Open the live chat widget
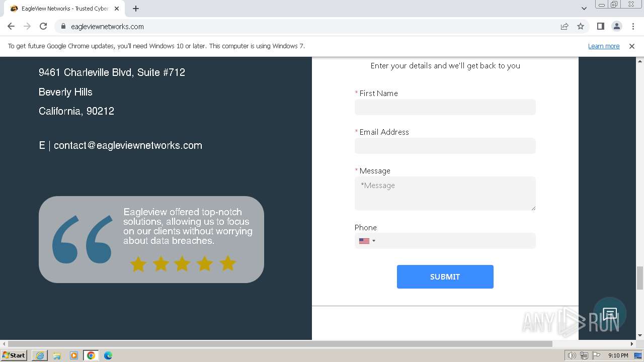 point(610,314)
